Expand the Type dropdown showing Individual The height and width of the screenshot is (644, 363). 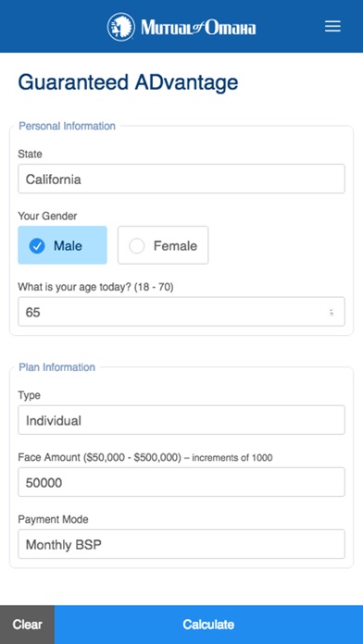(x=181, y=420)
